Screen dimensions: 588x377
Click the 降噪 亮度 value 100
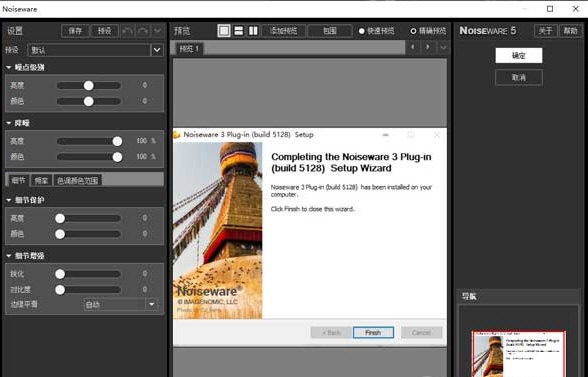pos(142,141)
